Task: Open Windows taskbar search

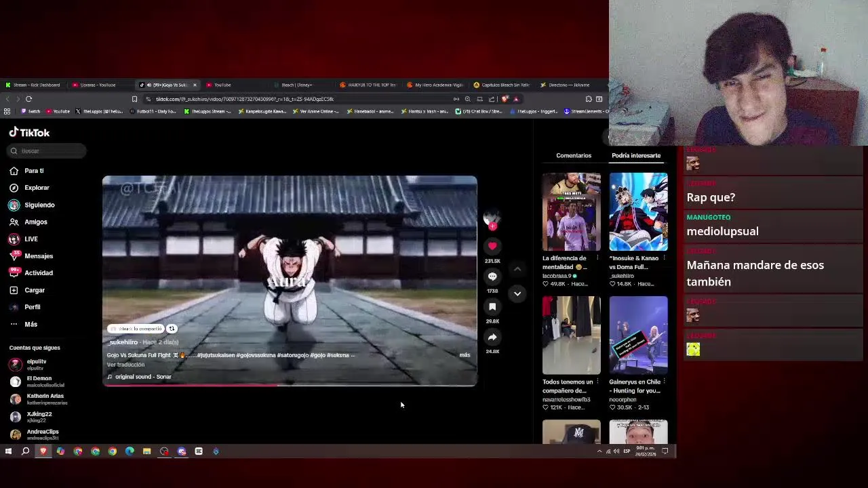Action: (x=25, y=451)
